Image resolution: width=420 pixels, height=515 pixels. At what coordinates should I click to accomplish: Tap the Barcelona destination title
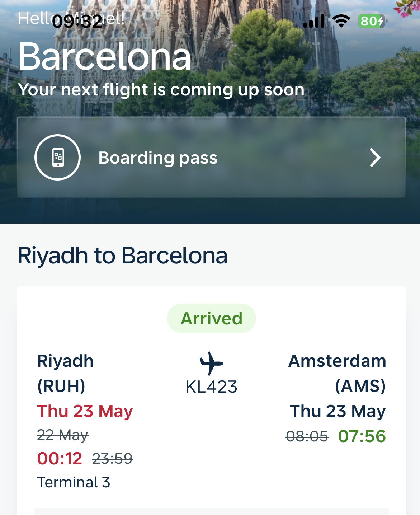pyautogui.click(x=104, y=56)
